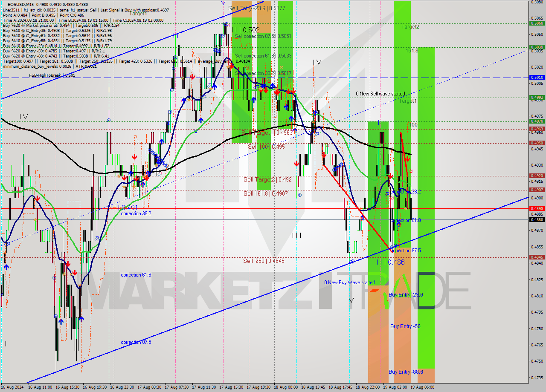Click the Sell 250 | 0.4845 label

click(264, 261)
